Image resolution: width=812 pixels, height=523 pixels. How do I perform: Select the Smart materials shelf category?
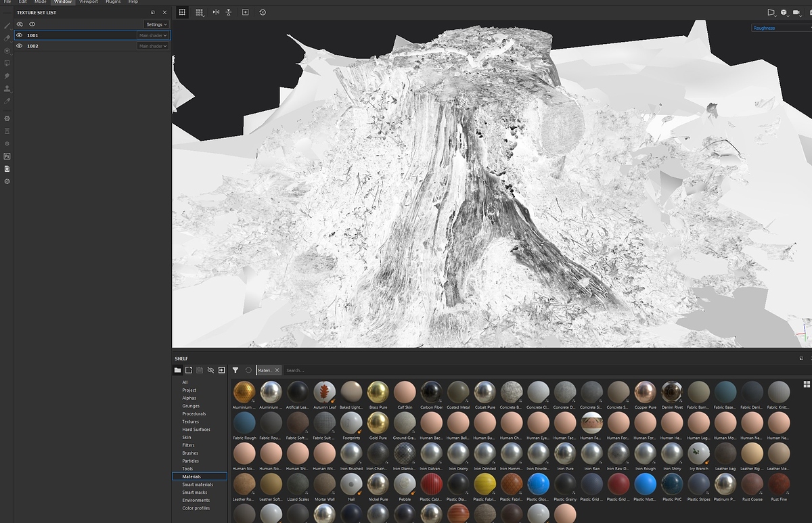click(198, 484)
